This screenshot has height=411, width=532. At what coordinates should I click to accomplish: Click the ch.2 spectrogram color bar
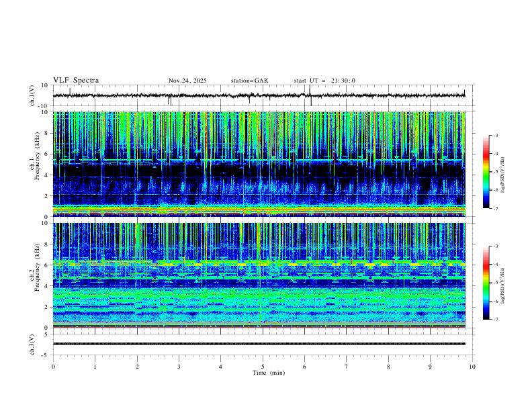tap(486, 283)
